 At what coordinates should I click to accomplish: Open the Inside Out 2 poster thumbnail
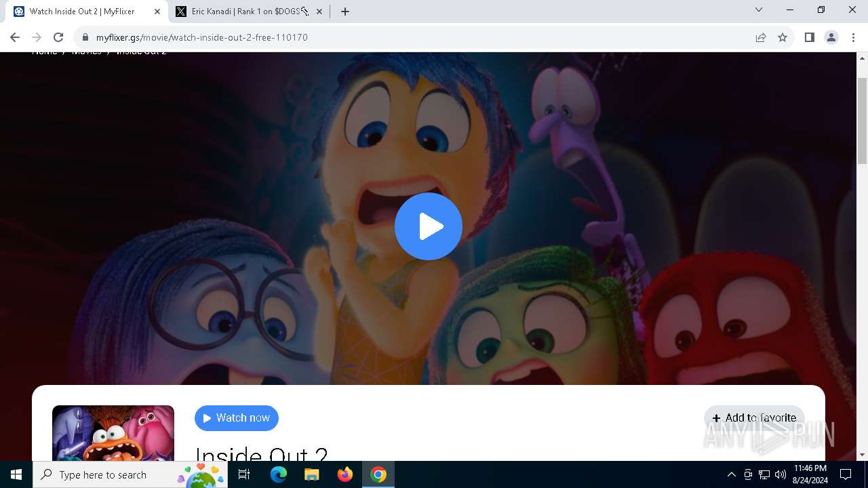tap(113, 433)
